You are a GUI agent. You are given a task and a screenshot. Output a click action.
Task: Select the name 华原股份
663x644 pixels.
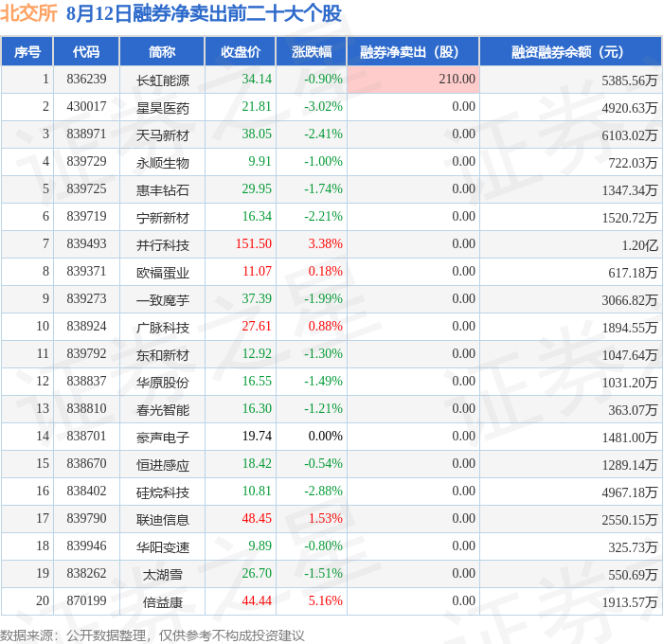[x=162, y=383]
